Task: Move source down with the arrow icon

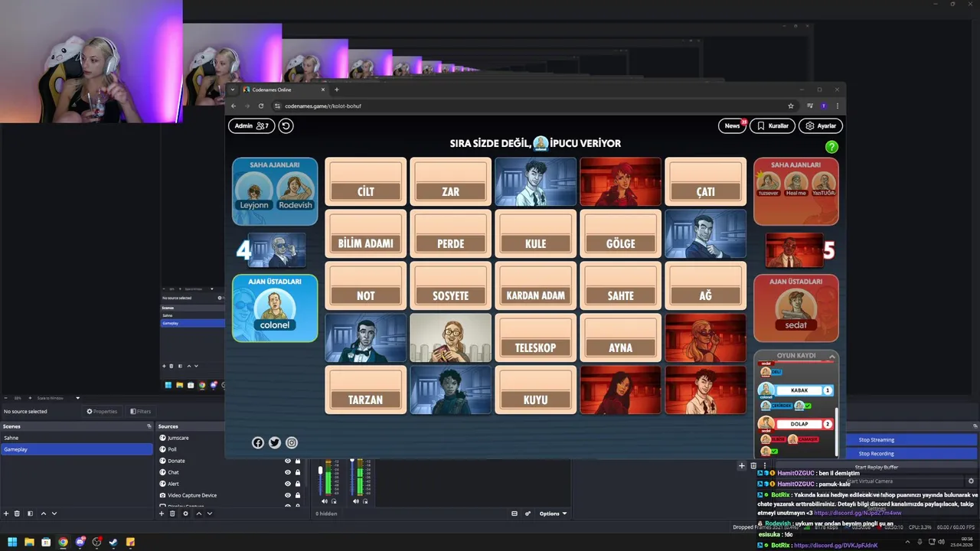Action: click(211, 514)
